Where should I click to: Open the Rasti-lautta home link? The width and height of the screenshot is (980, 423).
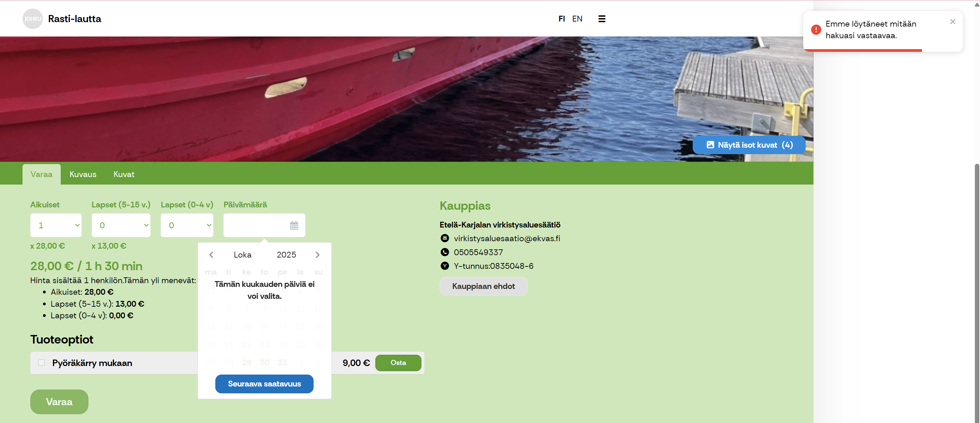click(x=75, y=19)
